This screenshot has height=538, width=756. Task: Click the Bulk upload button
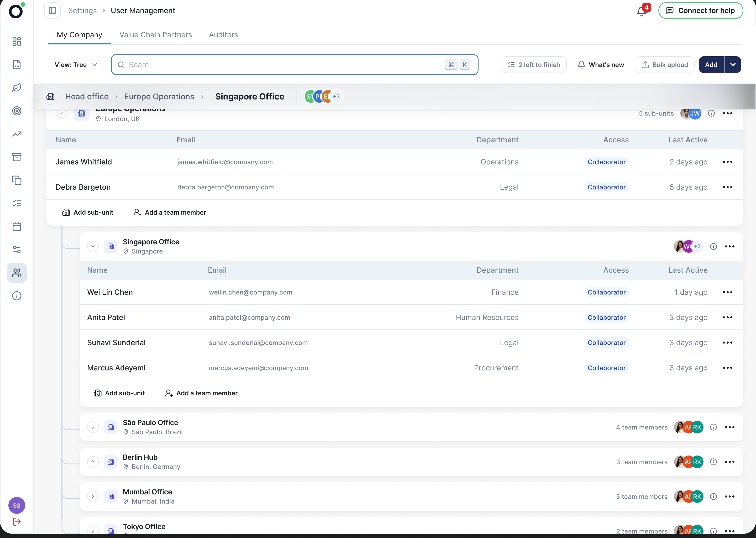click(664, 65)
